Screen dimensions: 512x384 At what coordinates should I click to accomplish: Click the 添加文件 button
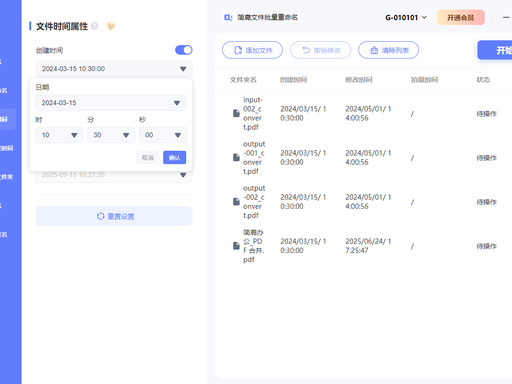(252, 50)
